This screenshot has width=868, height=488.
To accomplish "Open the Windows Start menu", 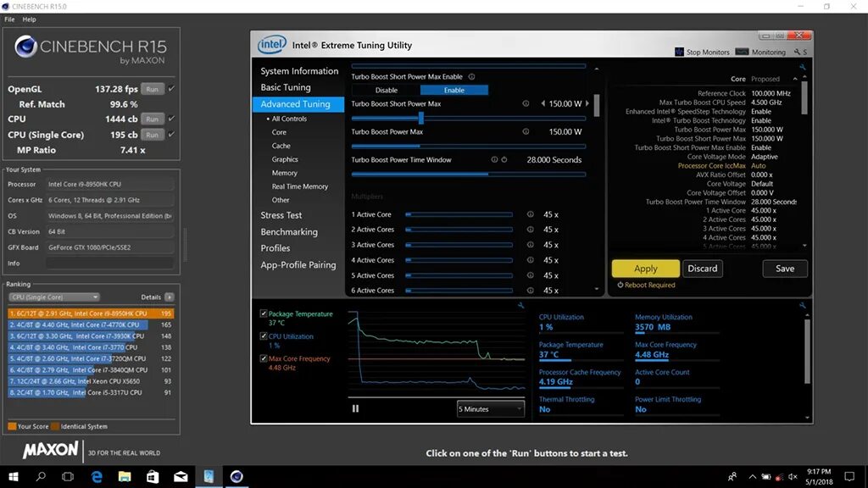I will pyautogui.click(x=14, y=476).
